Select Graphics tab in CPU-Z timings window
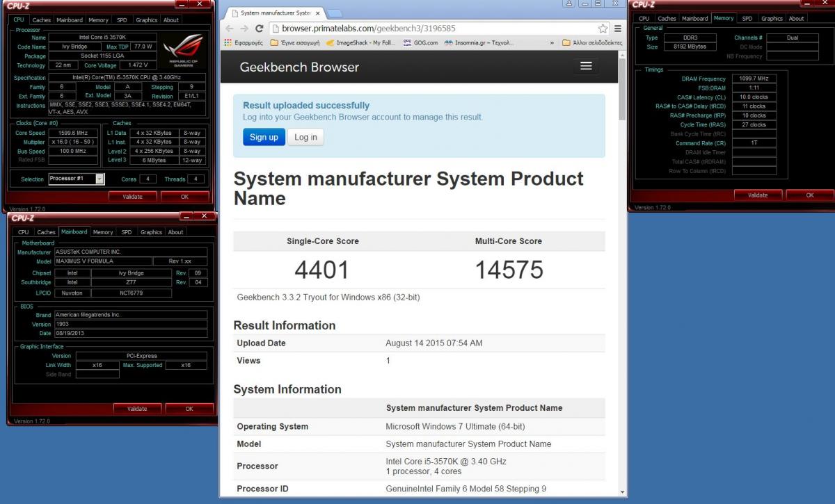Viewport: 835px width, 504px height. [x=772, y=19]
